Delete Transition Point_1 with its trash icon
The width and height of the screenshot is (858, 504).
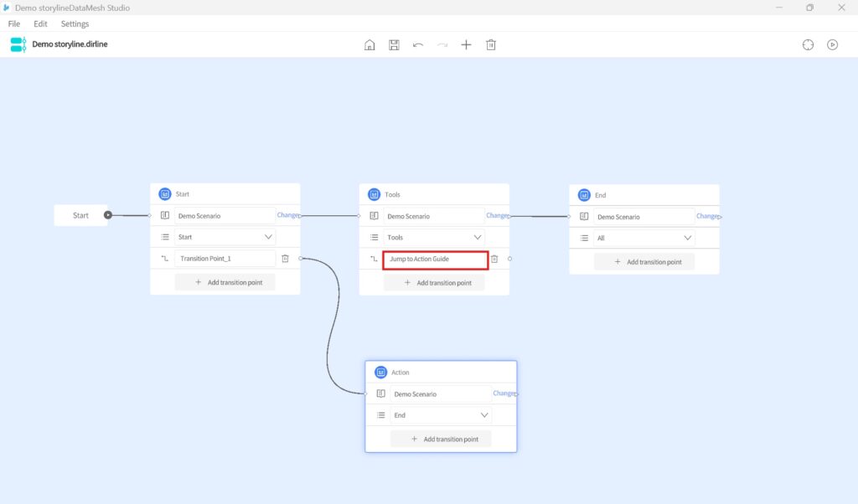point(285,259)
